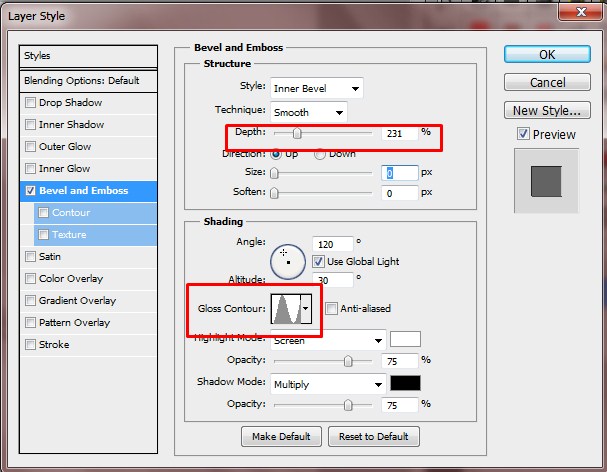The image size is (607, 472).
Task: Click the Altitude field showing 30
Action: tap(333, 280)
